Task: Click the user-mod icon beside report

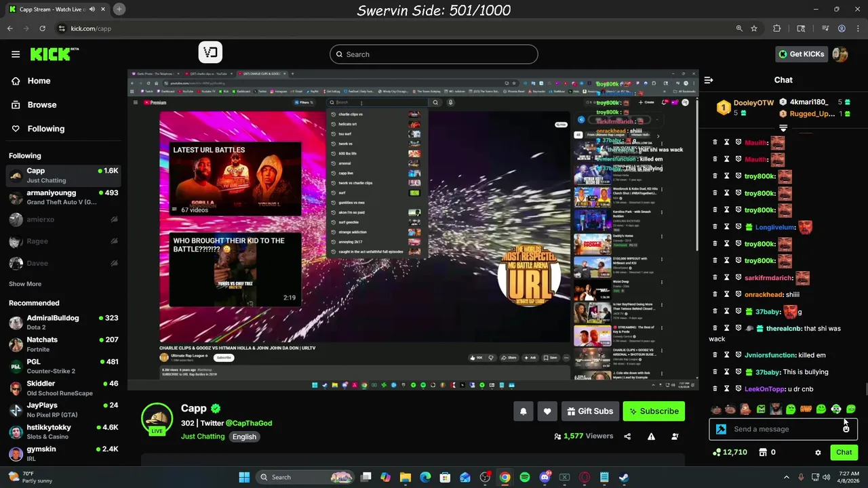Action: coord(675,436)
